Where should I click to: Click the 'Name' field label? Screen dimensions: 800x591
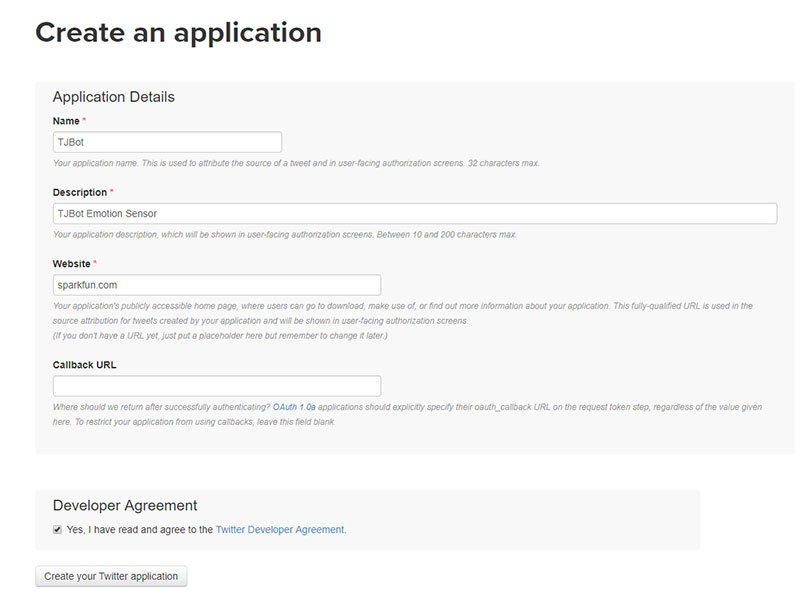coord(66,121)
